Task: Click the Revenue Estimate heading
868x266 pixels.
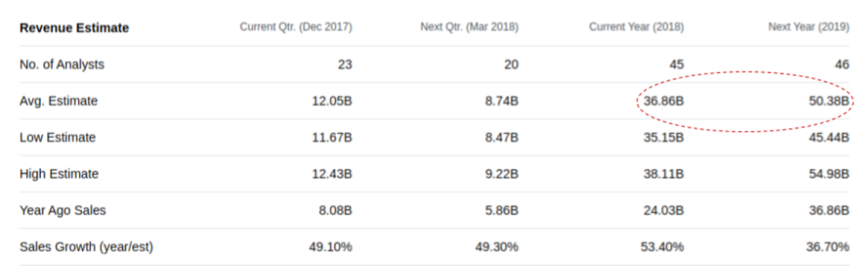Action: pyautogui.click(x=74, y=28)
